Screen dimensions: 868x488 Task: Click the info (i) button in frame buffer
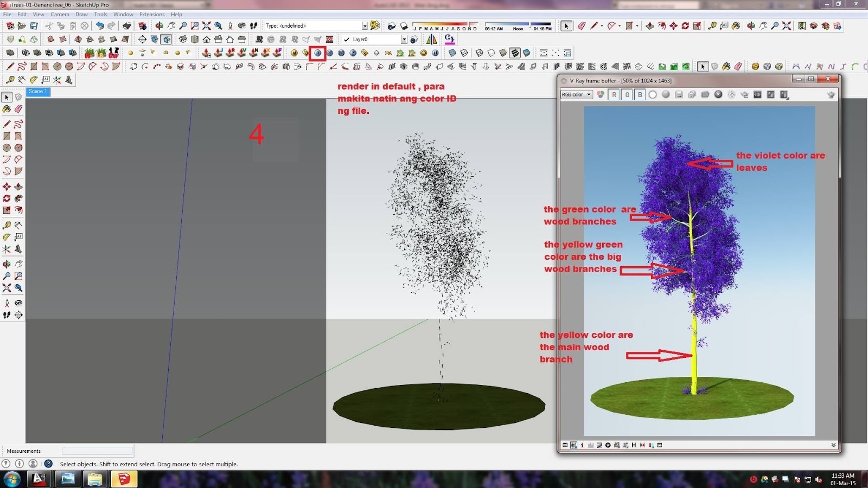[x=582, y=445]
